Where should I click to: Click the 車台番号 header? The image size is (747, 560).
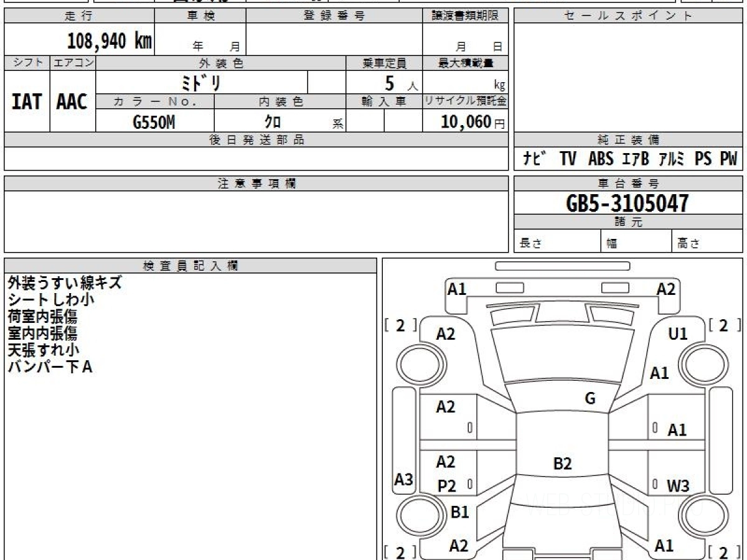(628, 184)
